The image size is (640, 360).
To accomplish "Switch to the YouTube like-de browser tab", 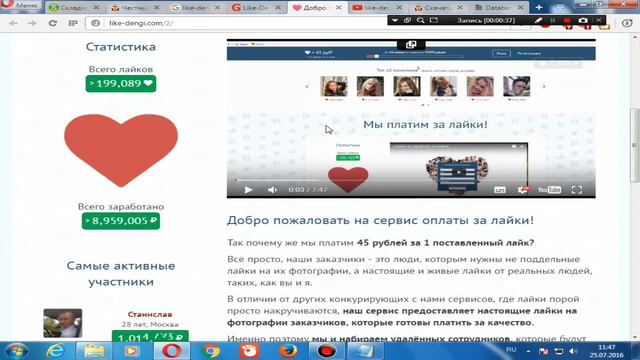I will [x=377, y=7].
